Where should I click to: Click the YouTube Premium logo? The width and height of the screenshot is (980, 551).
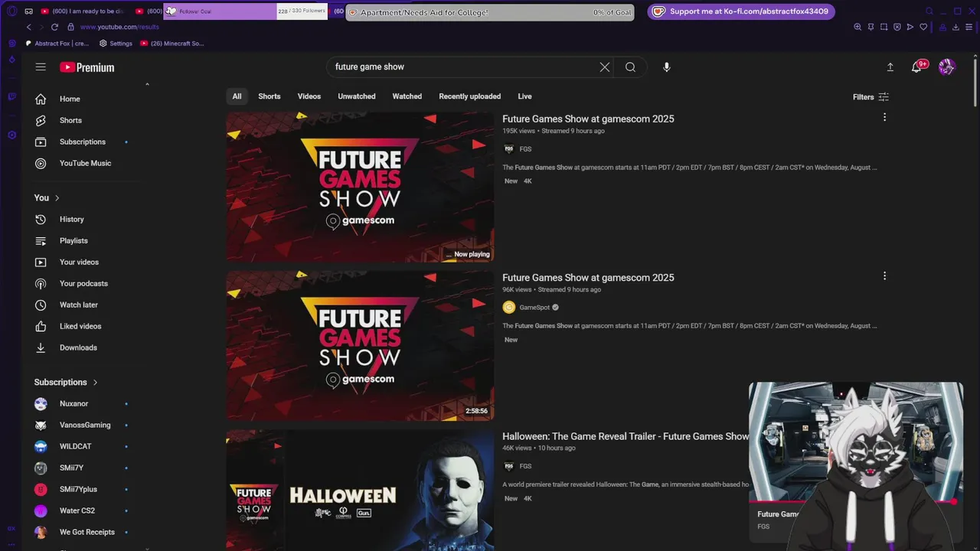87,67
